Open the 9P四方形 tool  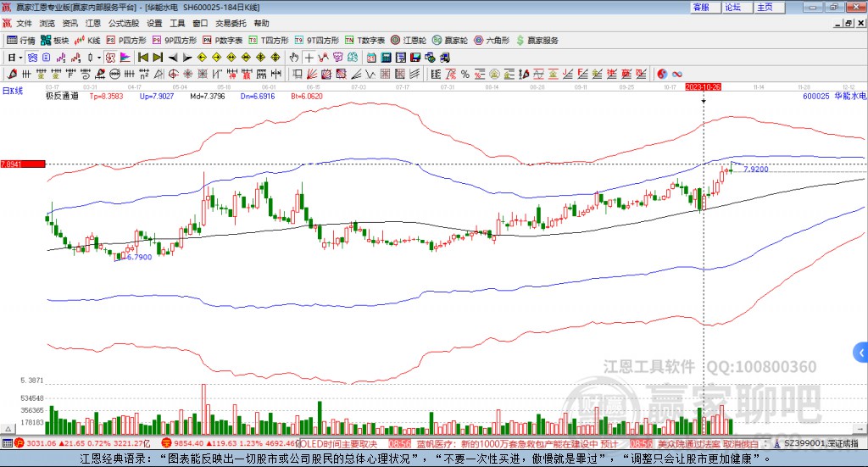175,41
